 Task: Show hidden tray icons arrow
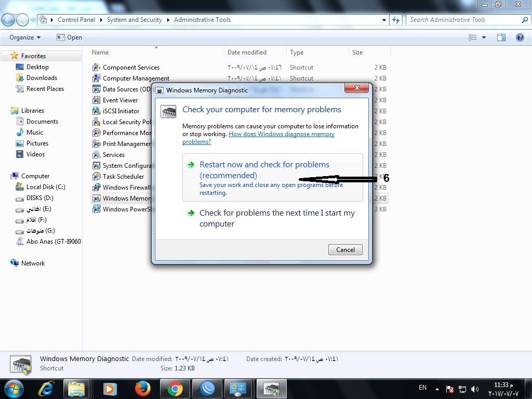point(437,389)
